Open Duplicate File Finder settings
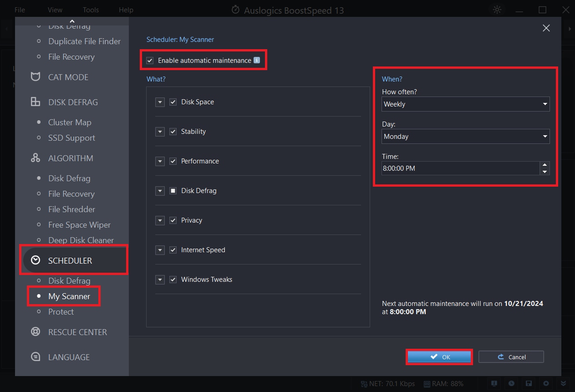 click(x=85, y=41)
